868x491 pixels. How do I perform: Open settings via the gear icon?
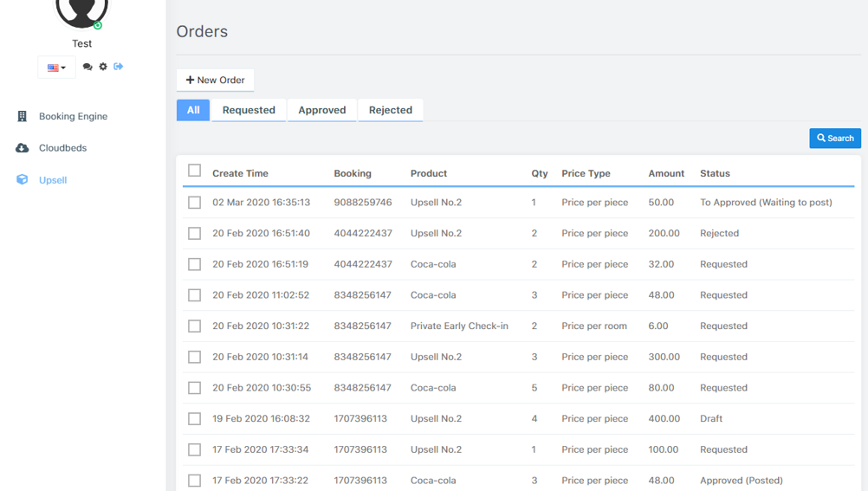coord(103,67)
